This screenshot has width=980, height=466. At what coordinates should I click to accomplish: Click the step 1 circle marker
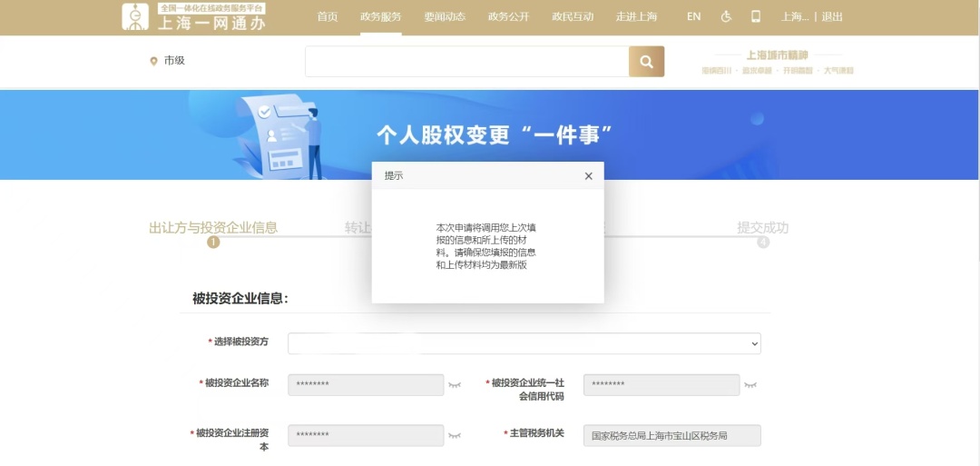pyautogui.click(x=214, y=242)
